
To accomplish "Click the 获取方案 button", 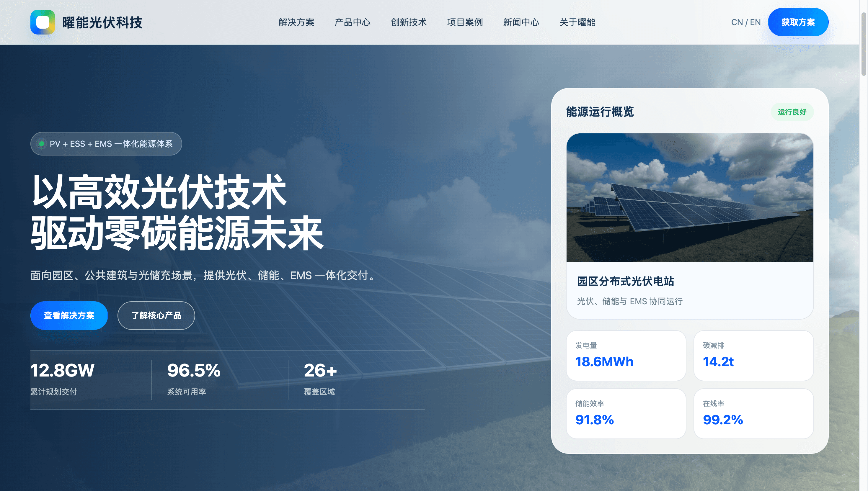I will tap(798, 22).
